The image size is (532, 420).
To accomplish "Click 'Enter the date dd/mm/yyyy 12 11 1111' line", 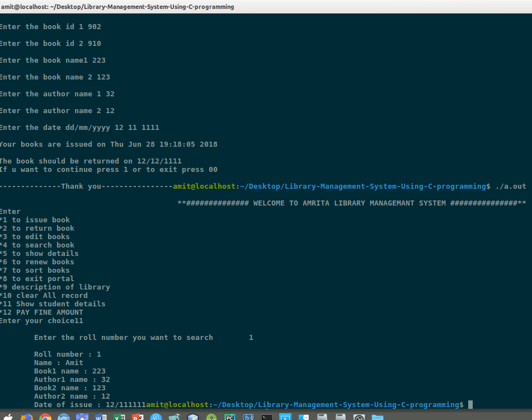I will [80, 128].
